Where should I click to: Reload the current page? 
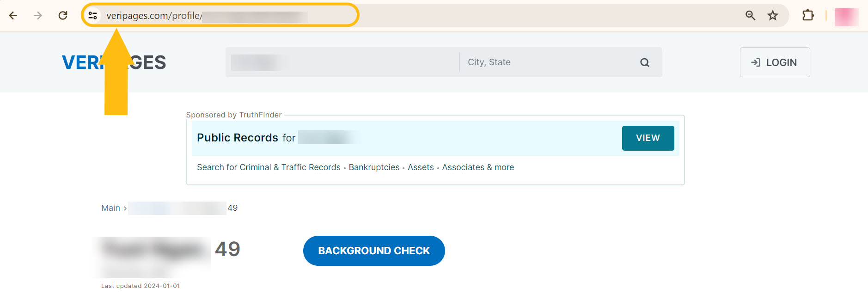click(x=63, y=16)
